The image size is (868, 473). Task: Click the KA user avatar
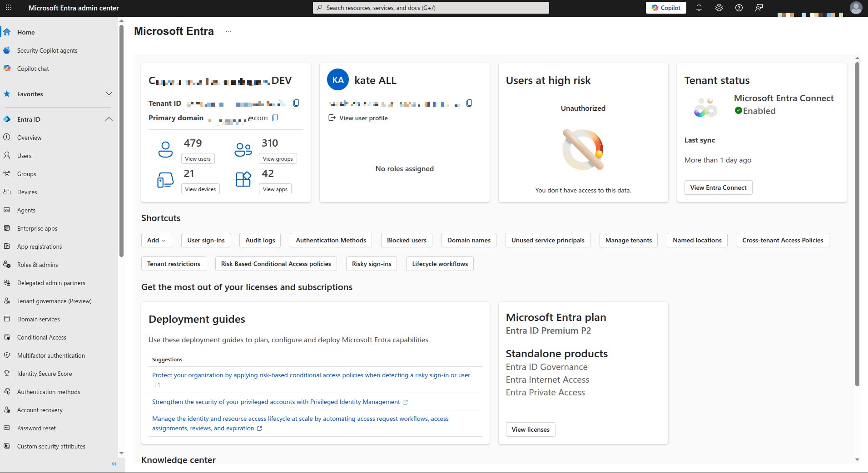(x=338, y=80)
